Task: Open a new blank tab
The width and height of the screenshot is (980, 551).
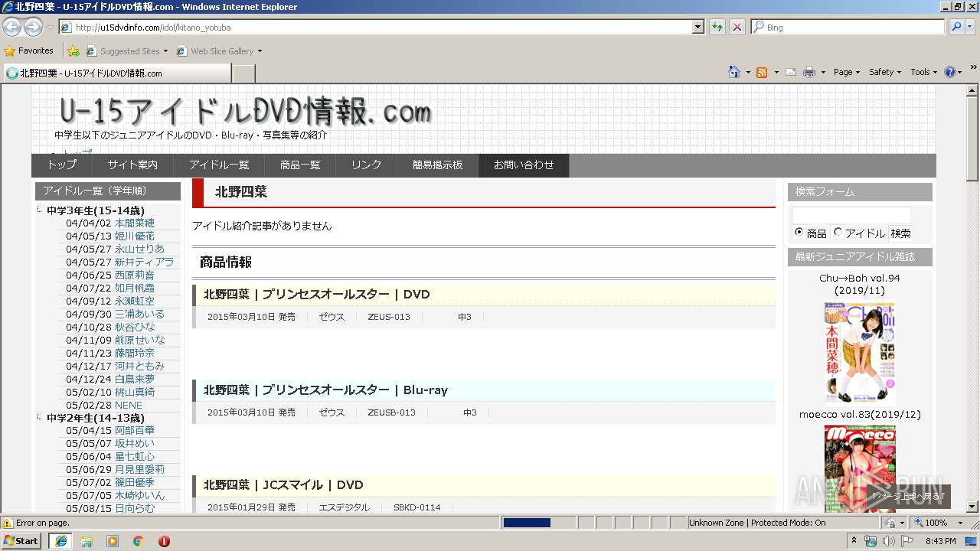Action: click(243, 73)
